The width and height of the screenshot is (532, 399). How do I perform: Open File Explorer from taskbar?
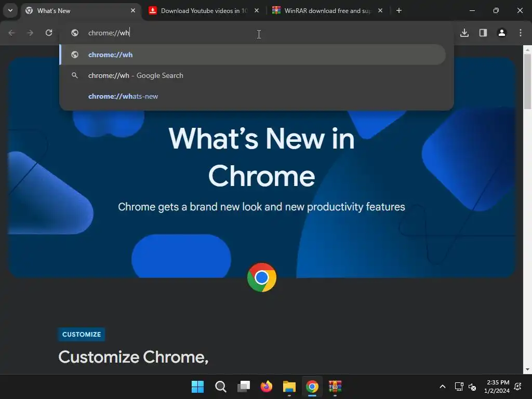(x=289, y=387)
